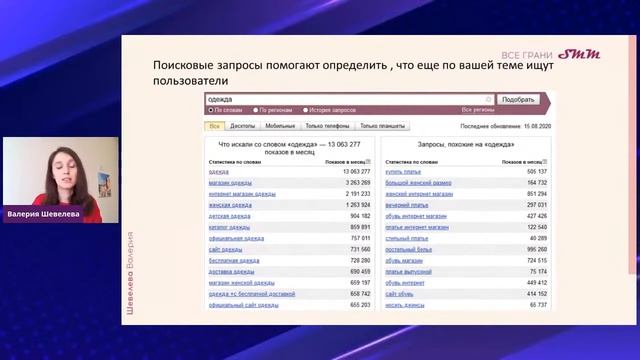This screenshot has width=640, height=360.
Task: Click the 'Последнее обновление: 15.08.2020' text
Action: (x=506, y=126)
